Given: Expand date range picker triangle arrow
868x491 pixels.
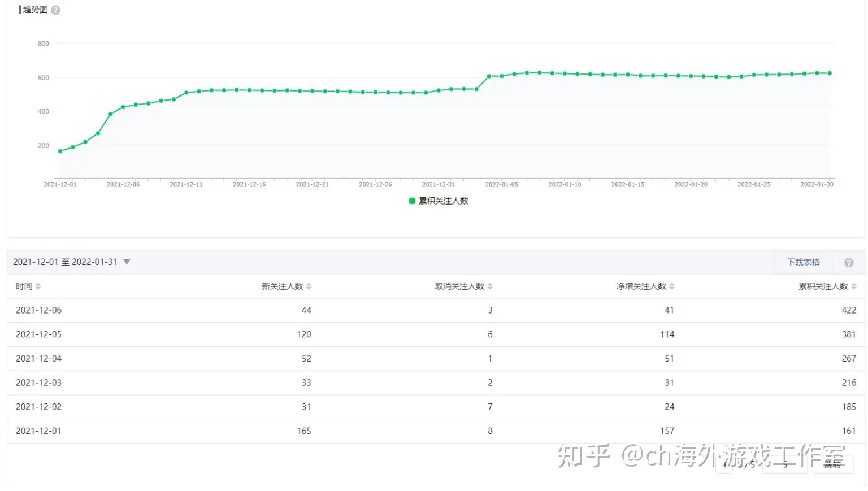Looking at the screenshot, I should tap(127, 262).
